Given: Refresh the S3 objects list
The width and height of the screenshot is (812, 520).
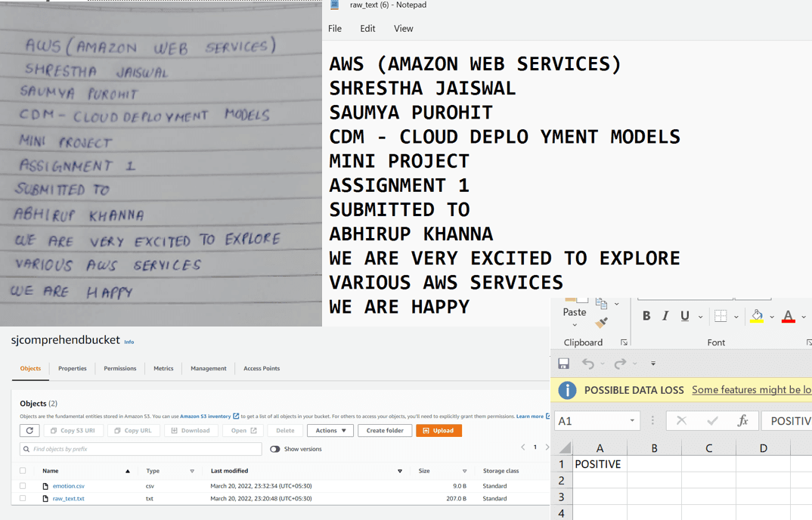Looking at the screenshot, I should coord(28,431).
